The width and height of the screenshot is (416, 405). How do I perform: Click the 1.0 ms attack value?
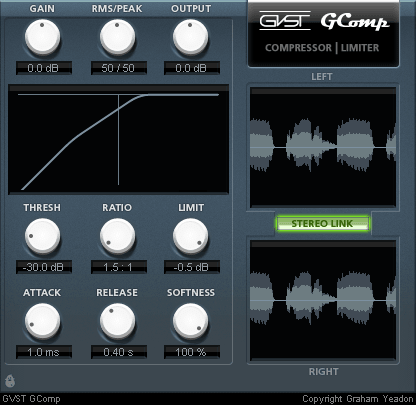44,352
